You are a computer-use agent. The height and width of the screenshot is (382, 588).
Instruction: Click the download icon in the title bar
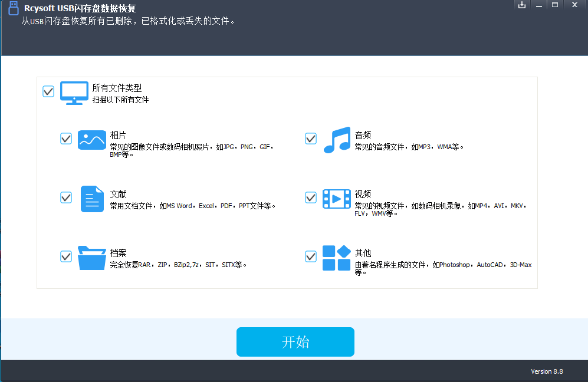tap(521, 5)
